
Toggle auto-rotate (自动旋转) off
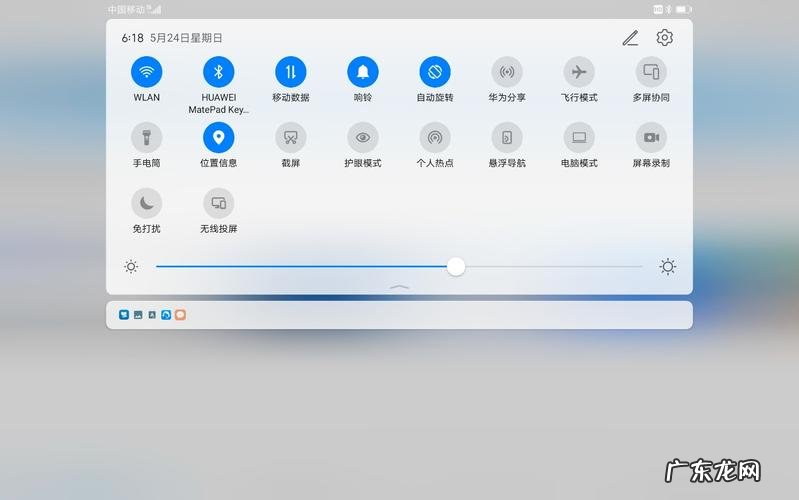[435, 72]
